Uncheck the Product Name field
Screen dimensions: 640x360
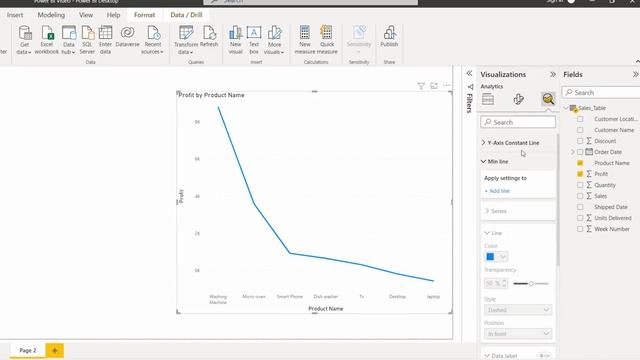[580, 163]
